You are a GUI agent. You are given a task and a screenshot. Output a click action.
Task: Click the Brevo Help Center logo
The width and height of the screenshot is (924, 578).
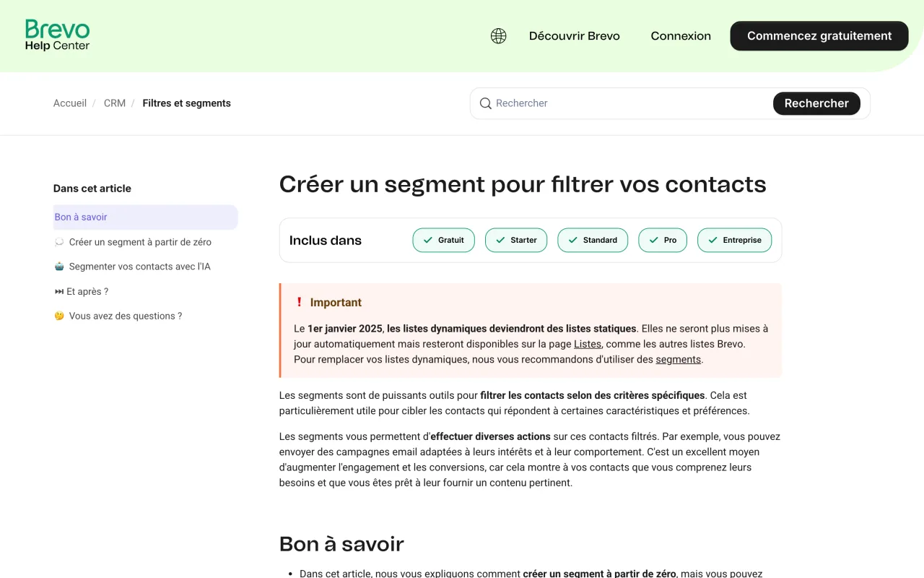tap(57, 35)
